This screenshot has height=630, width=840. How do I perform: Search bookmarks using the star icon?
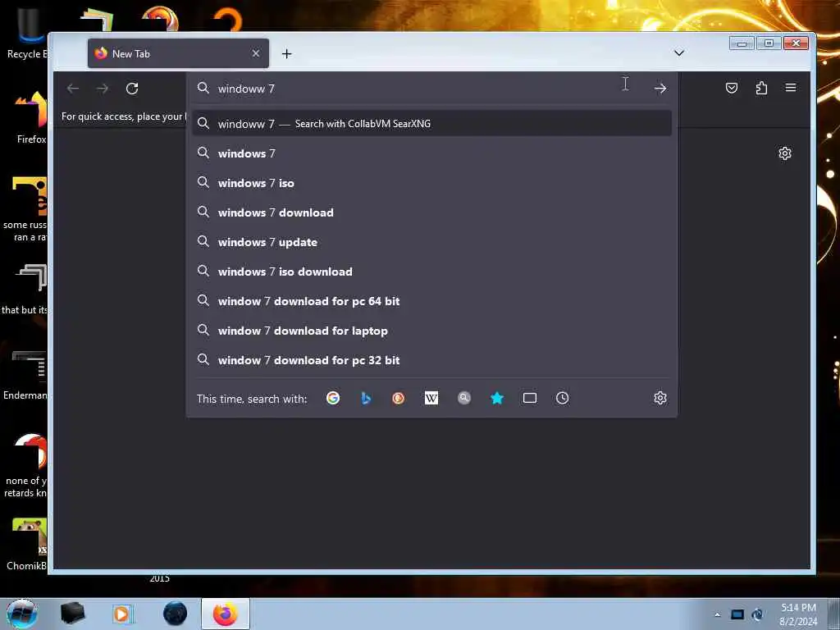point(496,398)
